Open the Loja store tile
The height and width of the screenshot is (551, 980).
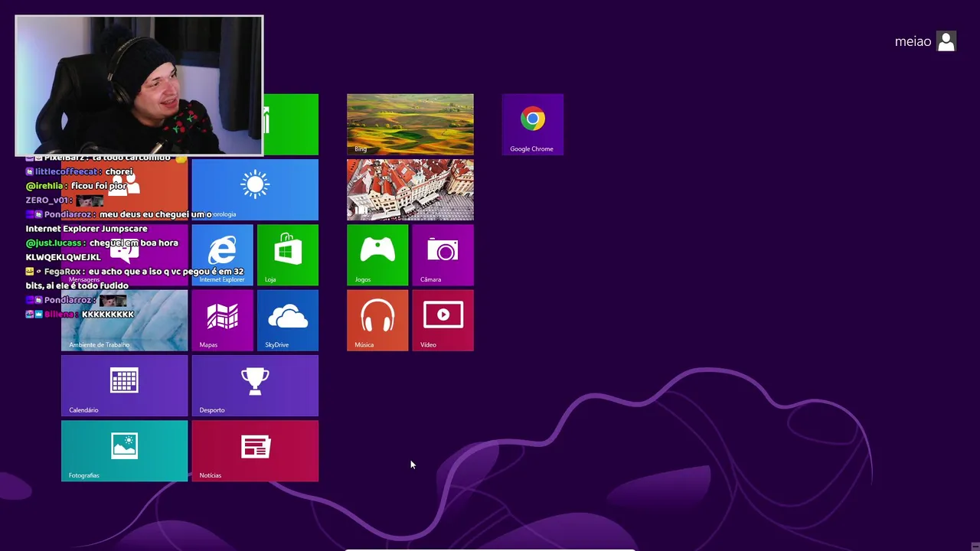288,255
